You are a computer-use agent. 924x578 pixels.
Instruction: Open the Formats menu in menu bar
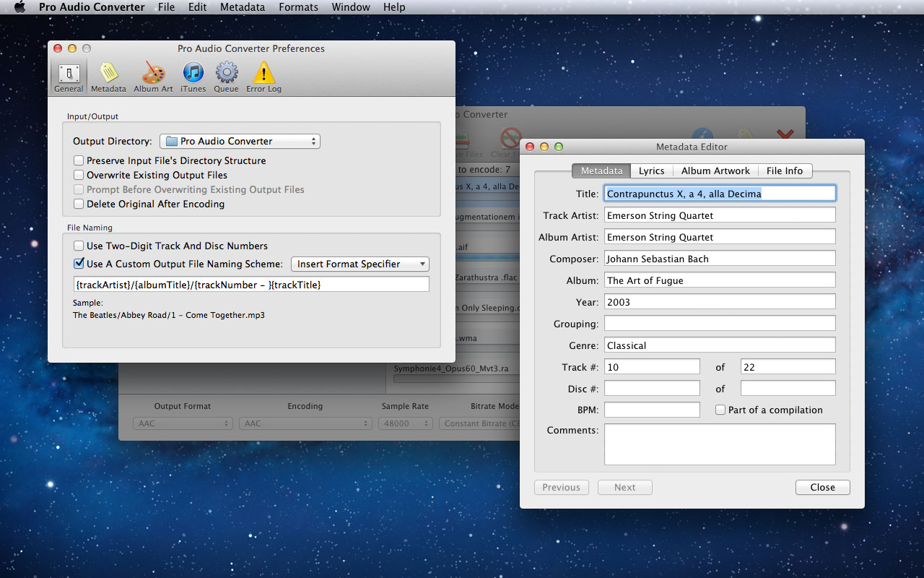pos(298,7)
